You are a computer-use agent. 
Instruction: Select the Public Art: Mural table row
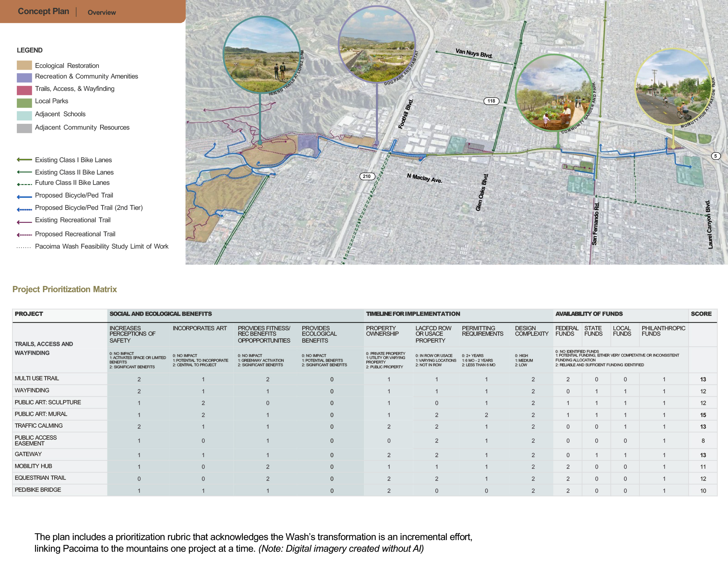[41, 414]
